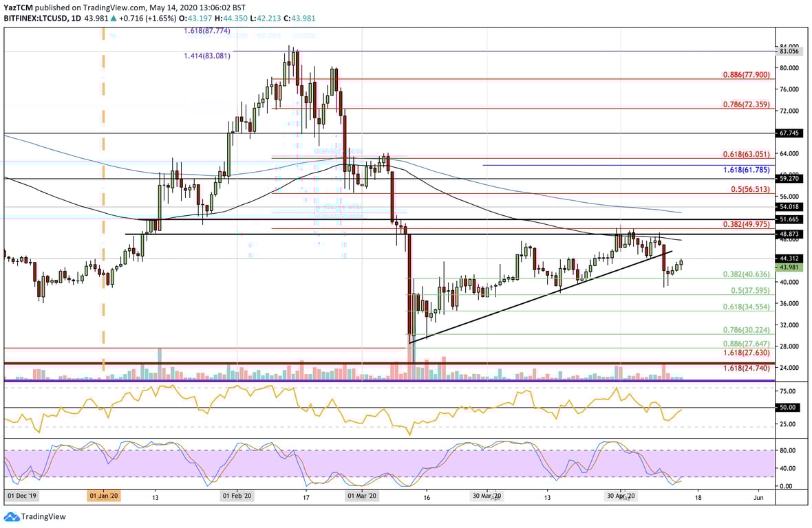The height and width of the screenshot is (528, 812).
Task: Click the 48.873 price label on right axis
Action: [789, 234]
